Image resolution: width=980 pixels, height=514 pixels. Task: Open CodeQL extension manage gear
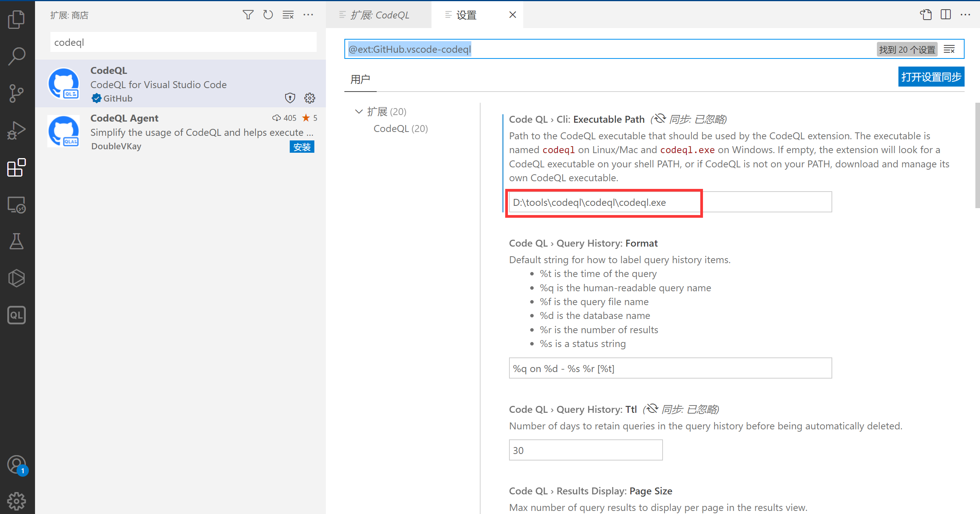[310, 98]
